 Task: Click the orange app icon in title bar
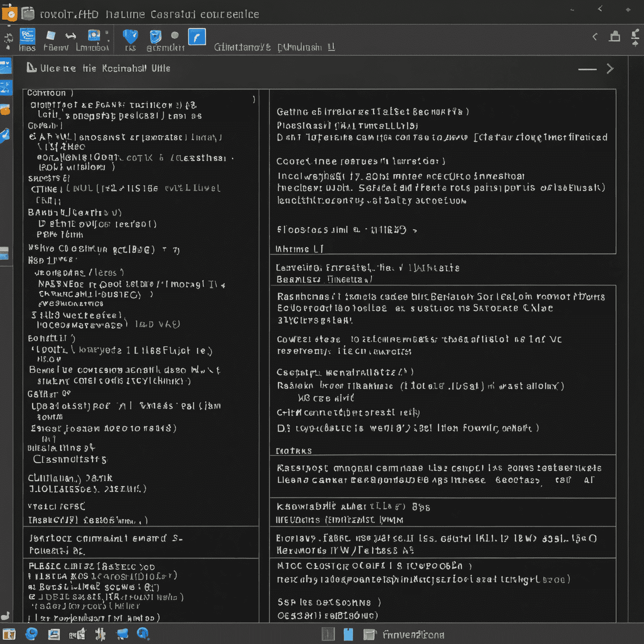9,13
